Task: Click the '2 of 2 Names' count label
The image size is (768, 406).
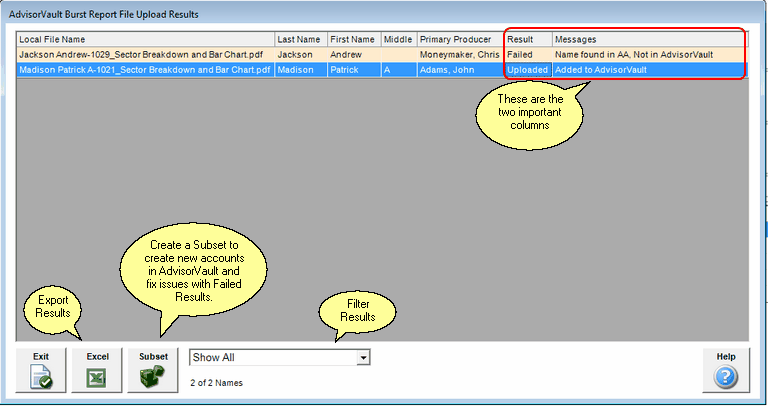Action: click(x=216, y=383)
